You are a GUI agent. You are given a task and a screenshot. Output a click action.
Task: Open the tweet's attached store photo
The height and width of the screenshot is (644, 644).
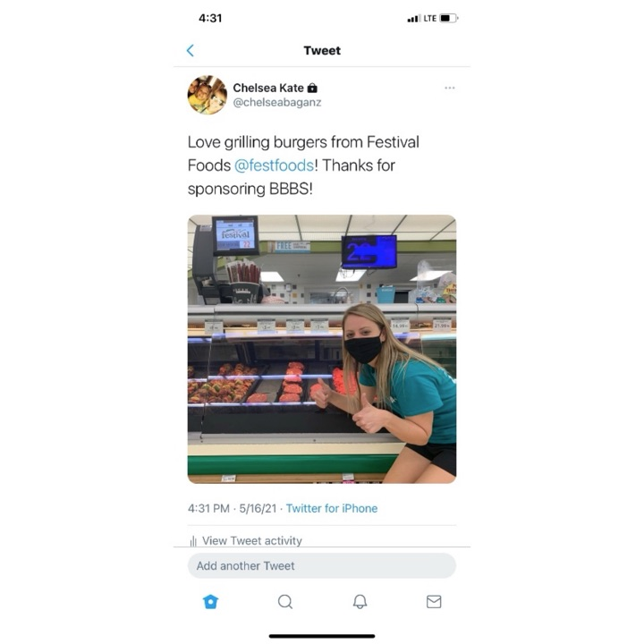[x=322, y=349]
